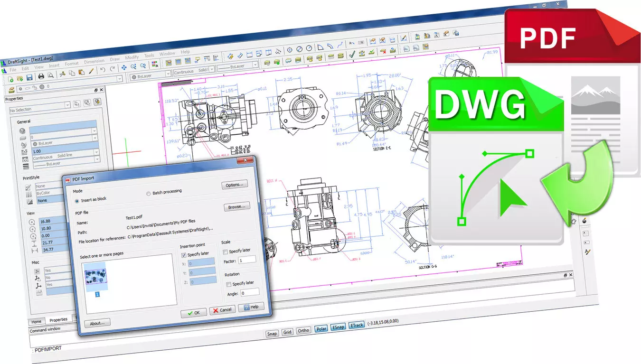
Task: Click the Redo arrow icon
Action: coord(113,69)
